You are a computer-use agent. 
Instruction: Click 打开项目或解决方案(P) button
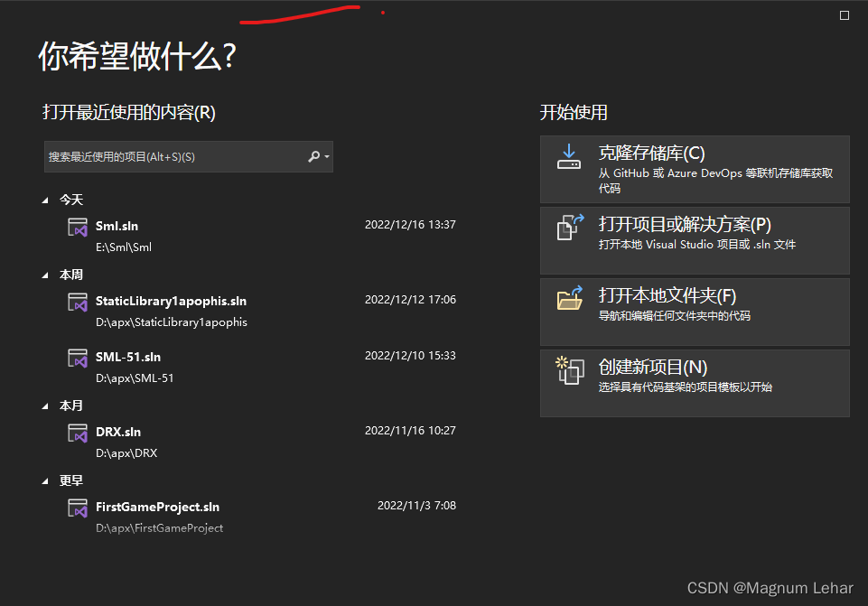(695, 241)
